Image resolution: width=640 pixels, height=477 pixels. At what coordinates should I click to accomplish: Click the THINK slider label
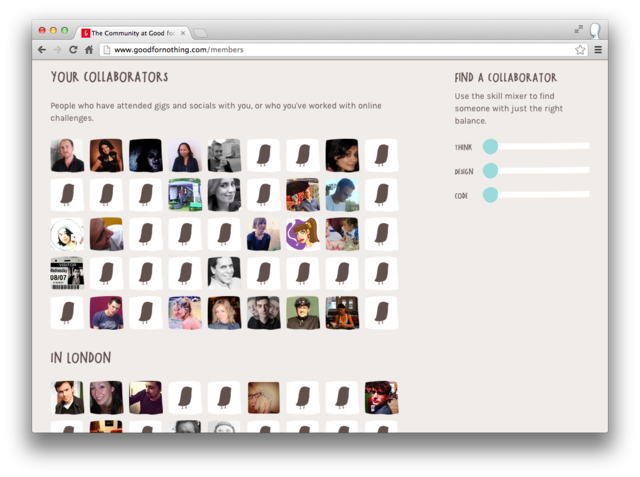pyautogui.click(x=463, y=147)
